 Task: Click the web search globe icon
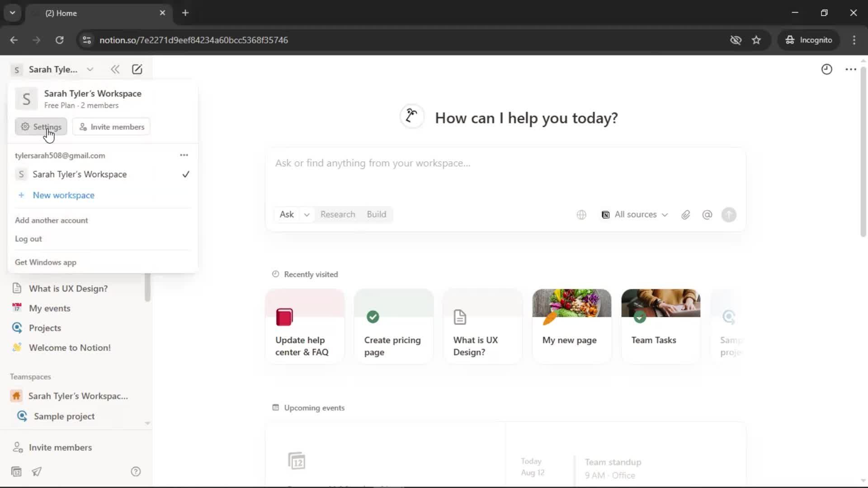click(x=581, y=215)
